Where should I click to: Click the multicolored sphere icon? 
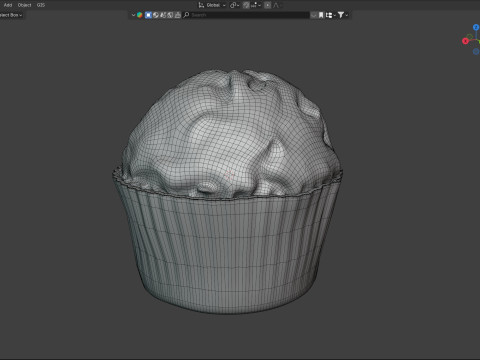(140, 15)
